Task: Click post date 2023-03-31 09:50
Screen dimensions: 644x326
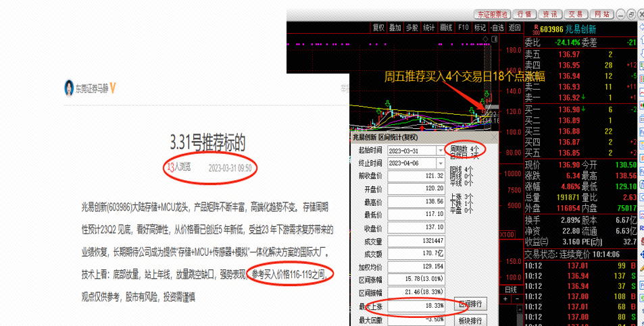Action: tap(230, 168)
